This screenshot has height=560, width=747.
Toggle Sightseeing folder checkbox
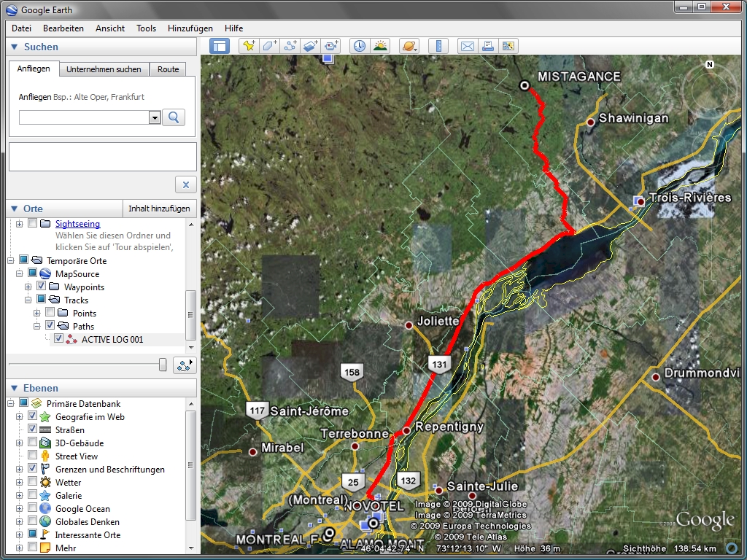pyautogui.click(x=32, y=223)
